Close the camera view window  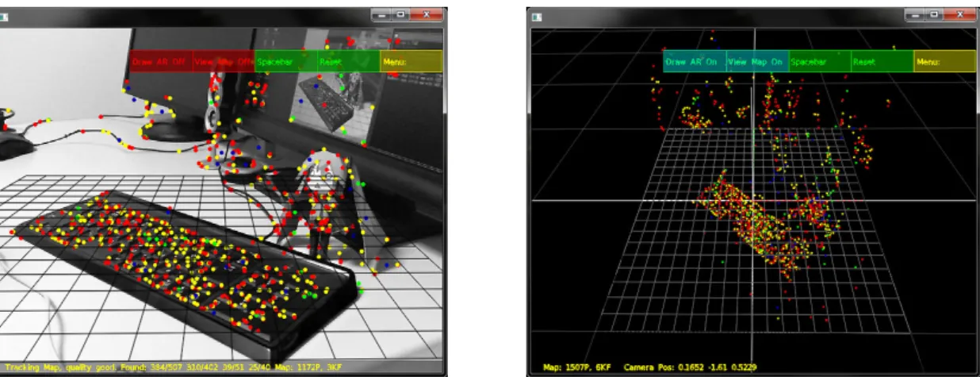click(x=428, y=14)
